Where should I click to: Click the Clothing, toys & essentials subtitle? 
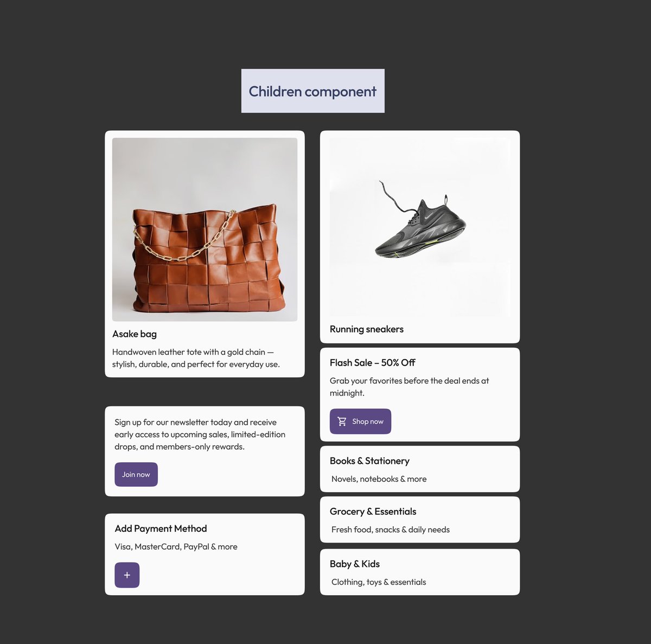(x=379, y=582)
